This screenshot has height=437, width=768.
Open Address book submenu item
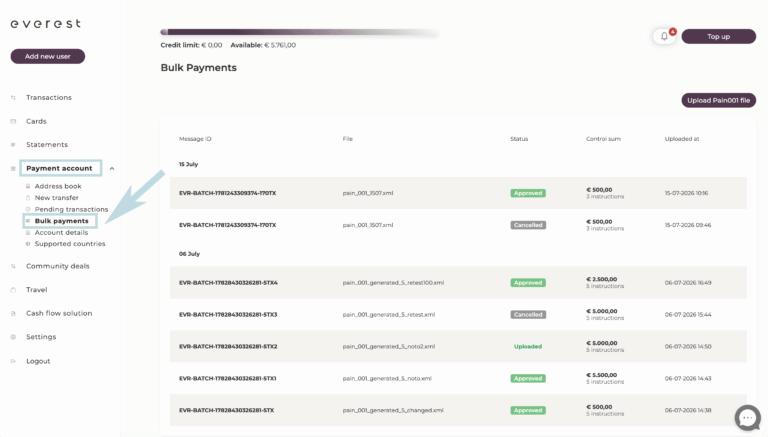58,186
